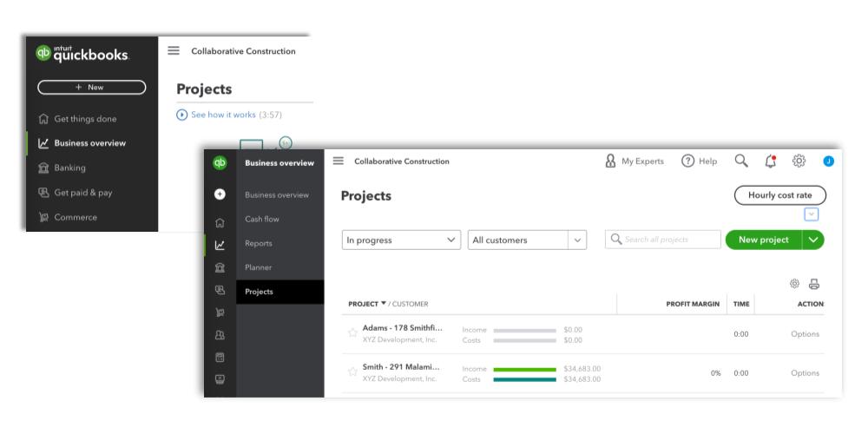Open Get things done in back window sidebar
The width and height of the screenshot is (868, 434).
[85, 118]
